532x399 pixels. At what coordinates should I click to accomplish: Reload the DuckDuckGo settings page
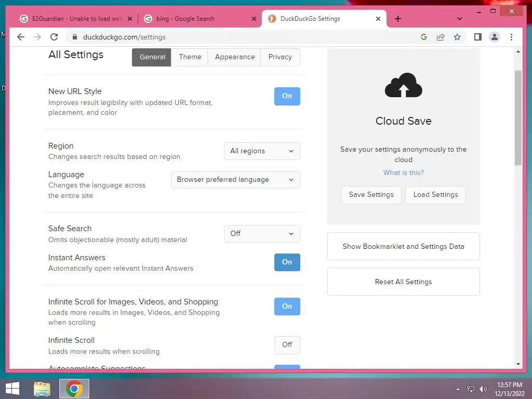[54, 37]
